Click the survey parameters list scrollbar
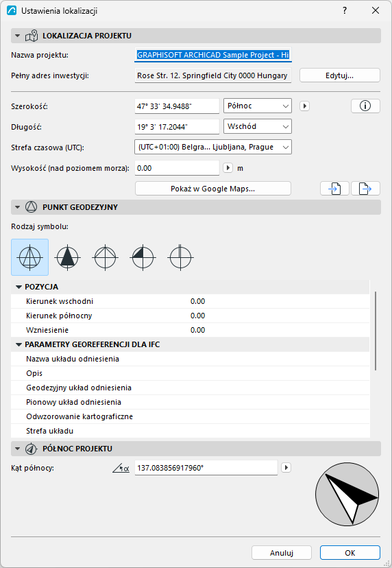The image size is (392, 568). pyautogui.click(x=376, y=331)
